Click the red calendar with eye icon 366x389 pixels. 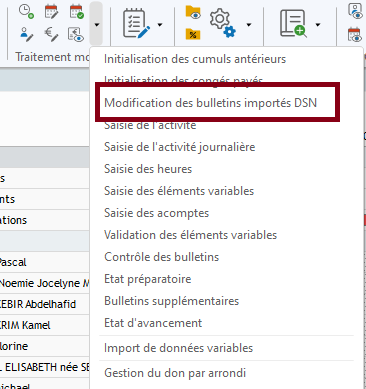click(355, 34)
